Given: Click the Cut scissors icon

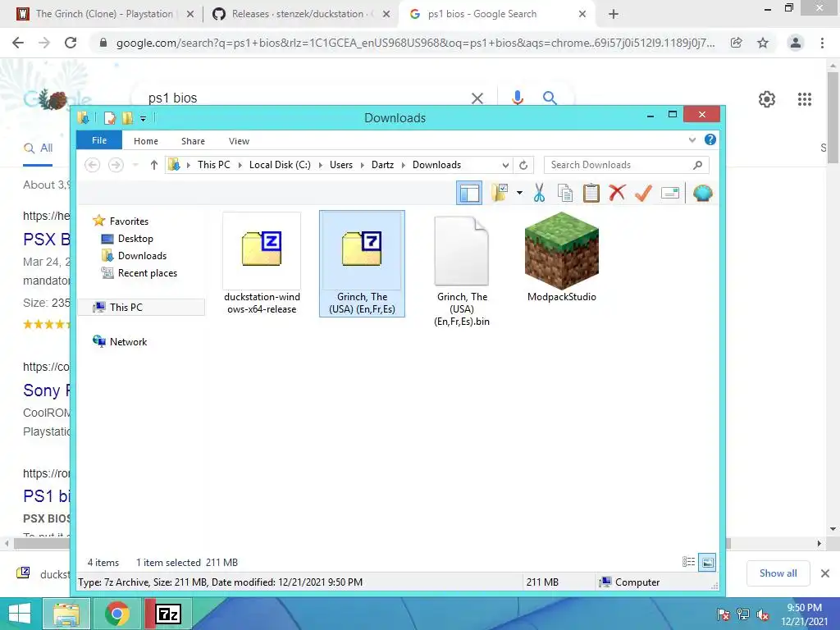Looking at the screenshot, I should (x=539, y=193).
